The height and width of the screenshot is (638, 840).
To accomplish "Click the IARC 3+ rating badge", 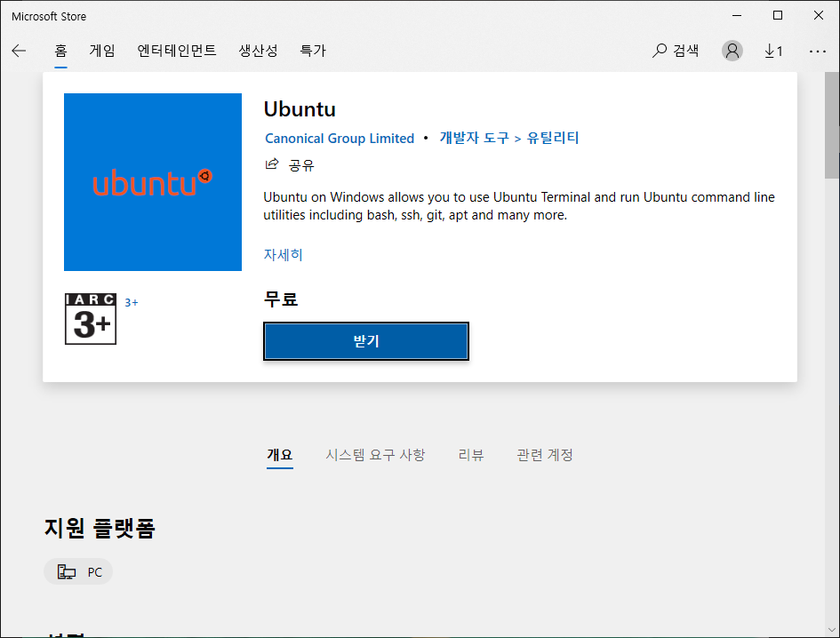I will click(x=91, y=319).
